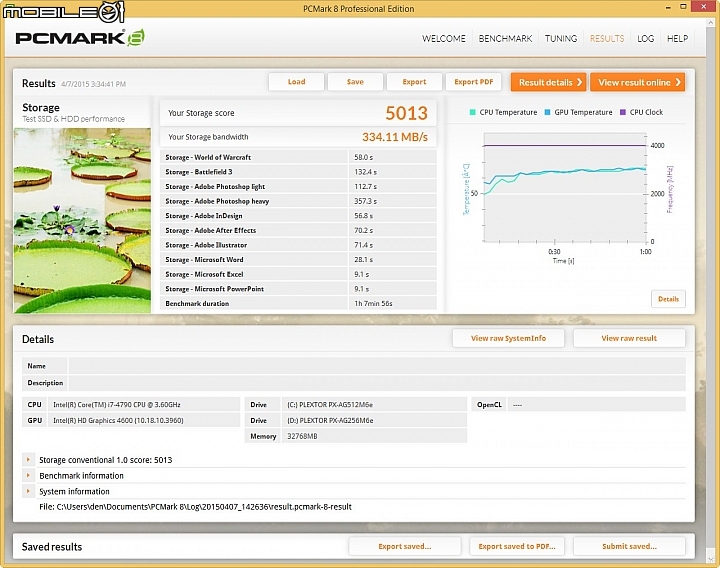Click the CPU Temperature legend swatch

pos(472,112)
